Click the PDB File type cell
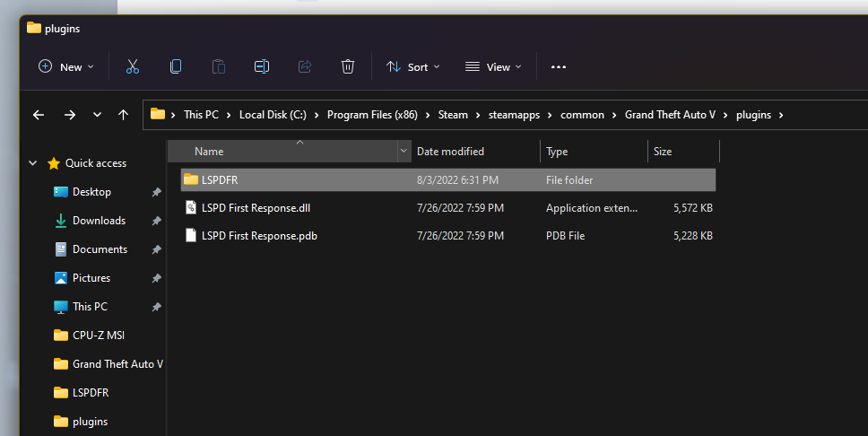The height and width of the screenshot is (436, 868). 565,235
